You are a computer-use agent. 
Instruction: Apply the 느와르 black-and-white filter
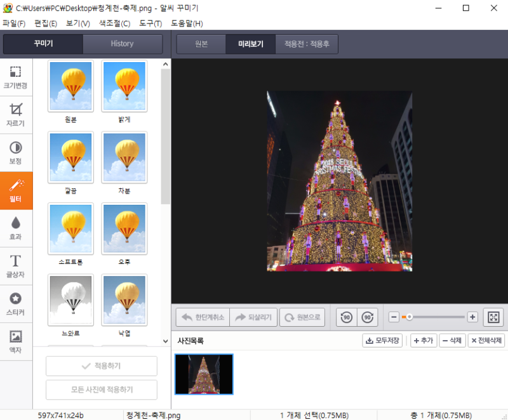click(70, 299)
